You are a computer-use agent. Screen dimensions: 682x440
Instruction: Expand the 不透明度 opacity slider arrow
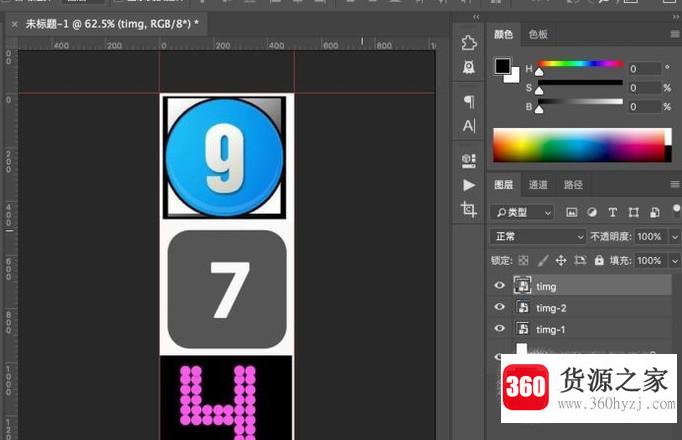(x=675, y=237)
